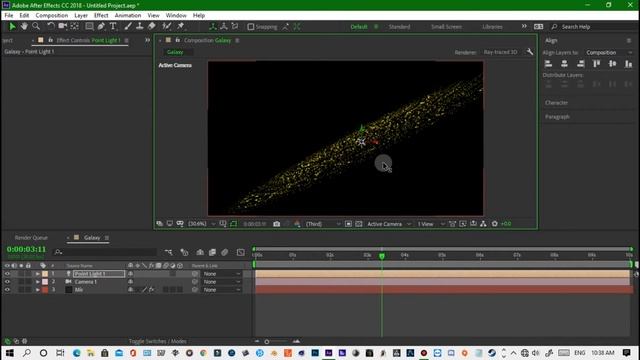640x360 pixels.
Task: Open parent dropdown for Point Light 1
Action: coord(222,274)
